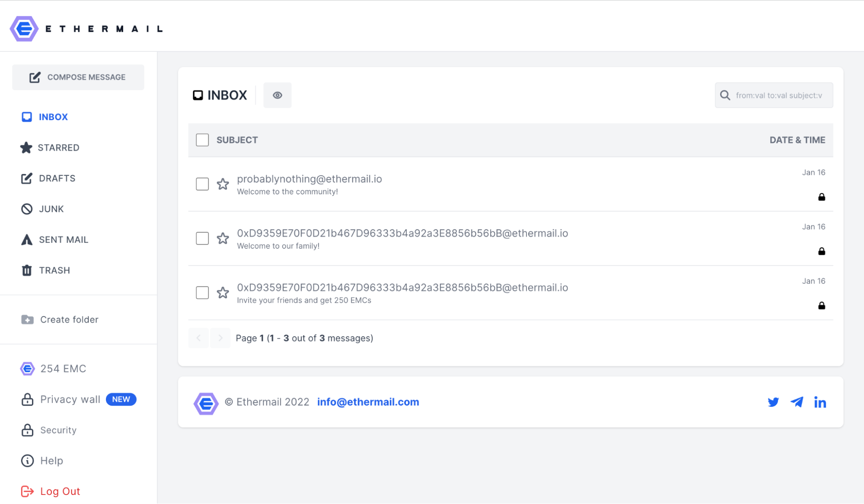Viewport: 864px width, 504px height.
Task: Tick checkbox for 'Welcome to the community!' email
Action: coord(202,184)
